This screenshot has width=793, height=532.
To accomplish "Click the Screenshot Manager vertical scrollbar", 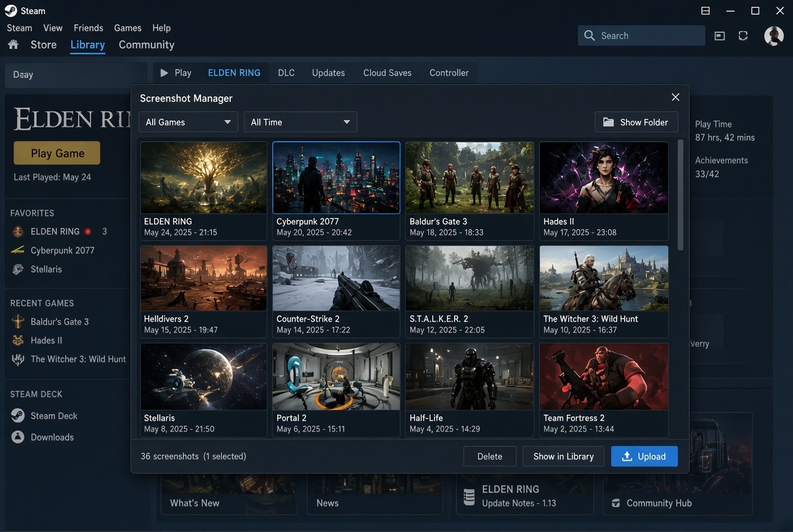I will pos(680,195).
